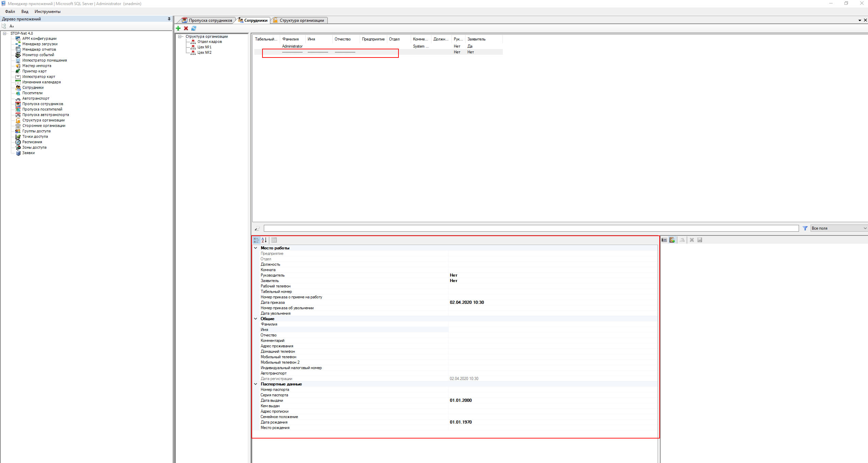Viewport: 868px width, 463px height.
Task: Switch to the Пропуска сотрудников tab
Action: (x=207, y=20)
